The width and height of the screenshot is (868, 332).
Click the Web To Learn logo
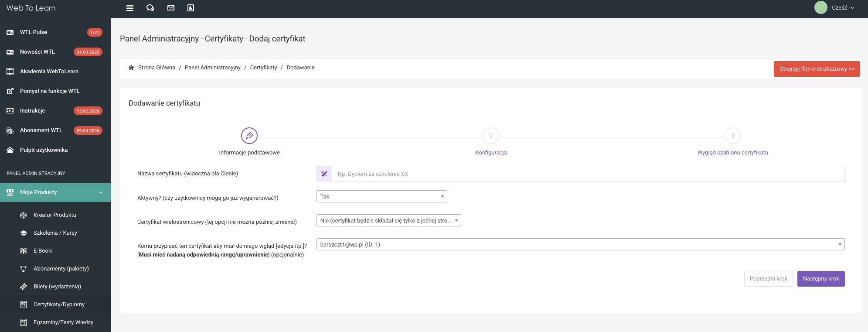click(31, 8)
